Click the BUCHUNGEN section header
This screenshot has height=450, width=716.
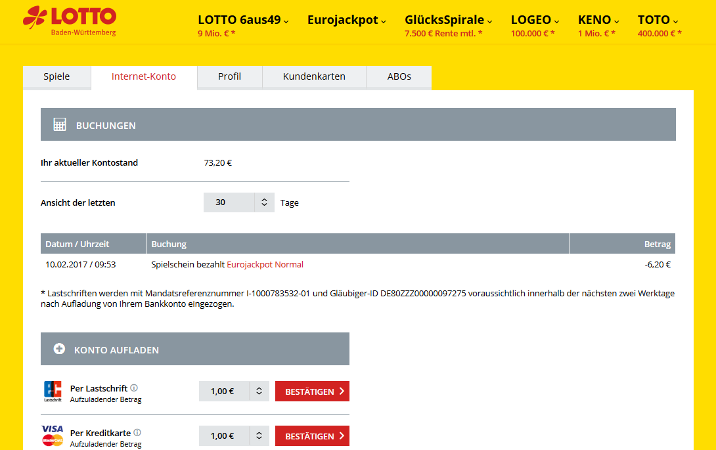click(358, 125)
